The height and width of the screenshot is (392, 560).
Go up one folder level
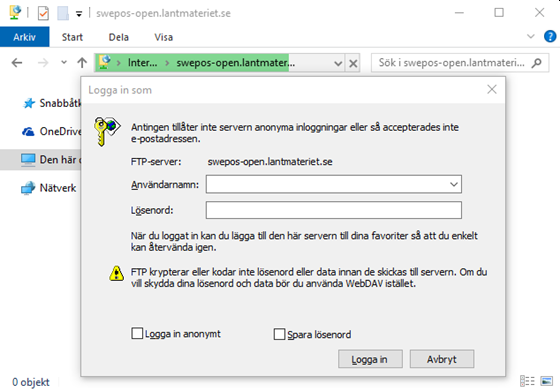(82, 63)
